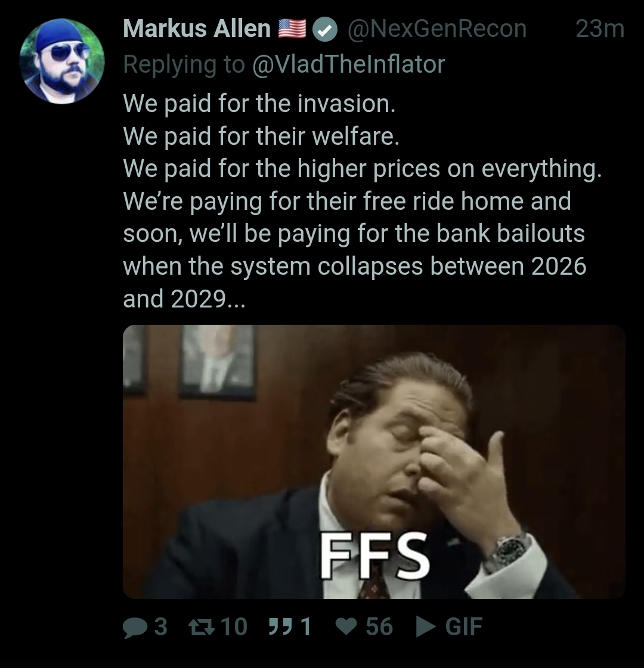The width and height of the screenshot is (644, 668).
Task: Click the verified checkmark badge
Action: (x=325, y=29)
